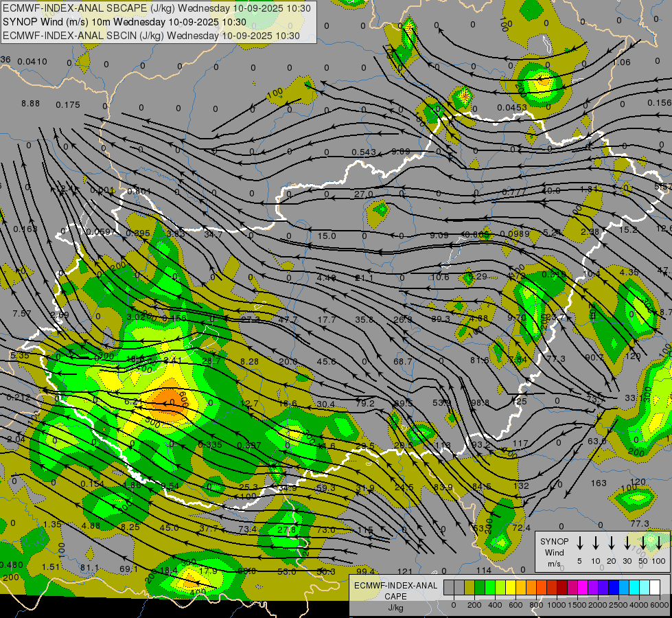Click the 1500 tick label on CAPE scale
The height and width of the screenshot is (618, 672).
577,605
